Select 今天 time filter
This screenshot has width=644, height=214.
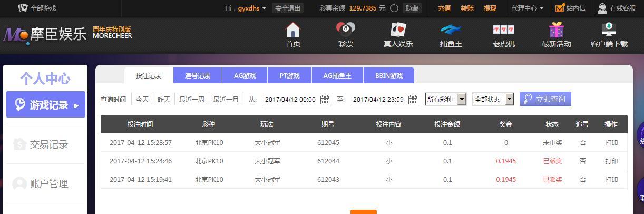coord(142,99)
